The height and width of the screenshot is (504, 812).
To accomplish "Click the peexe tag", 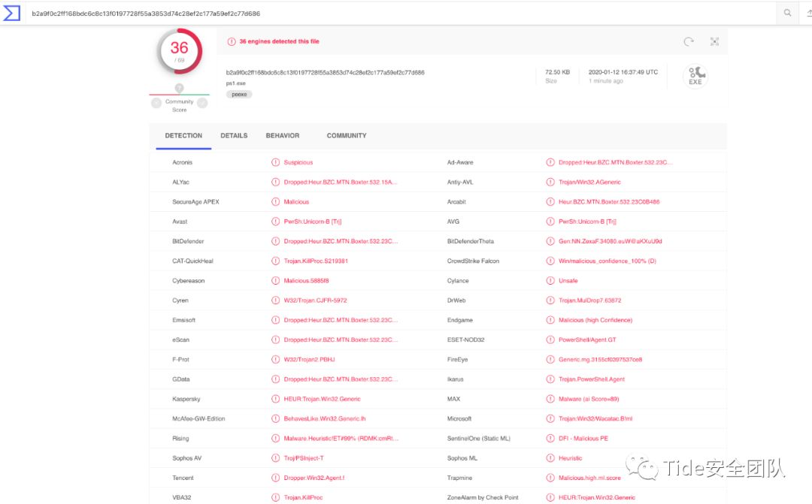I will point(239,94).
